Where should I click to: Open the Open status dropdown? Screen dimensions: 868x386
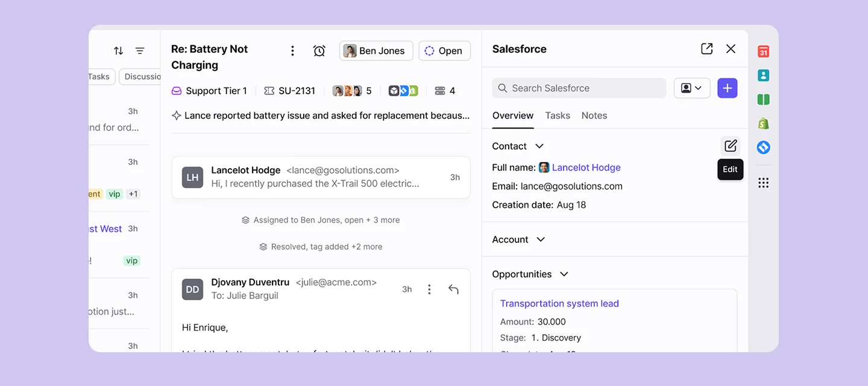click(x=444, y=51)
